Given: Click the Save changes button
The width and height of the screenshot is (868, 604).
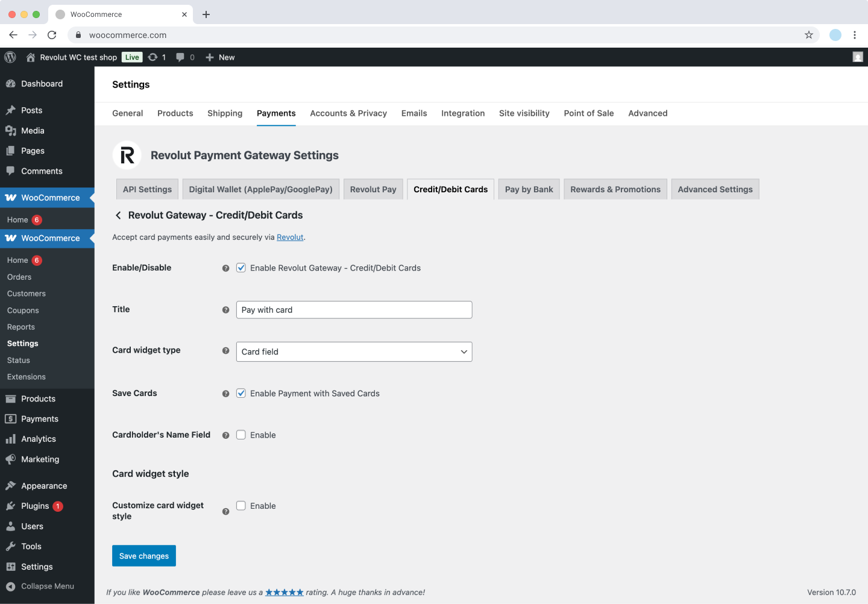Looking at the screenshot, I should tap(144, 556).
